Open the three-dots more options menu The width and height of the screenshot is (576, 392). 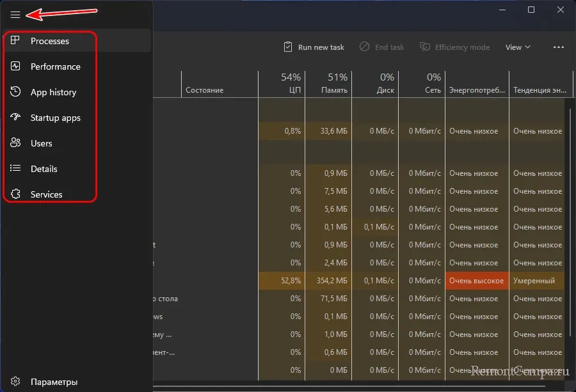[x=558, y=47]
